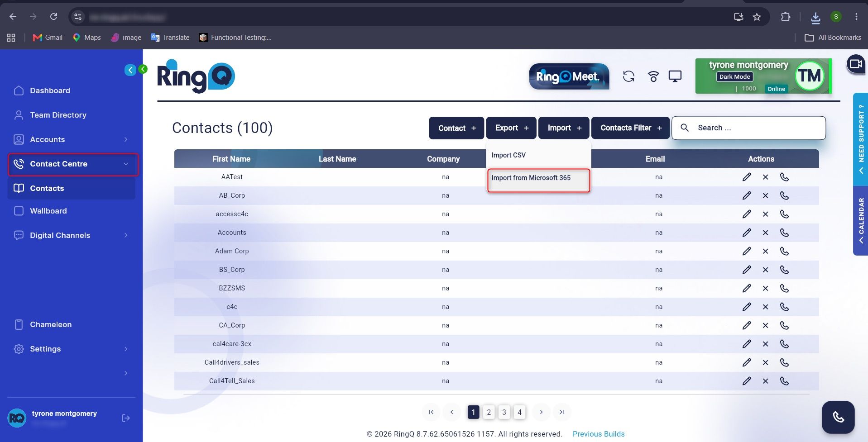
Task: Expand the Settings sidebar menu
Action: click(x=71, y=349)
